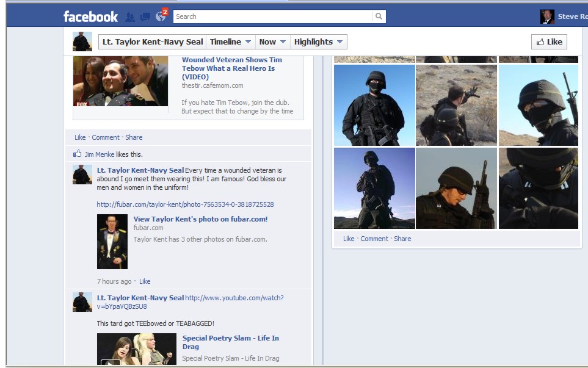Open the Wounded Veteran Shows Tim Tebow article

[231, 64]
